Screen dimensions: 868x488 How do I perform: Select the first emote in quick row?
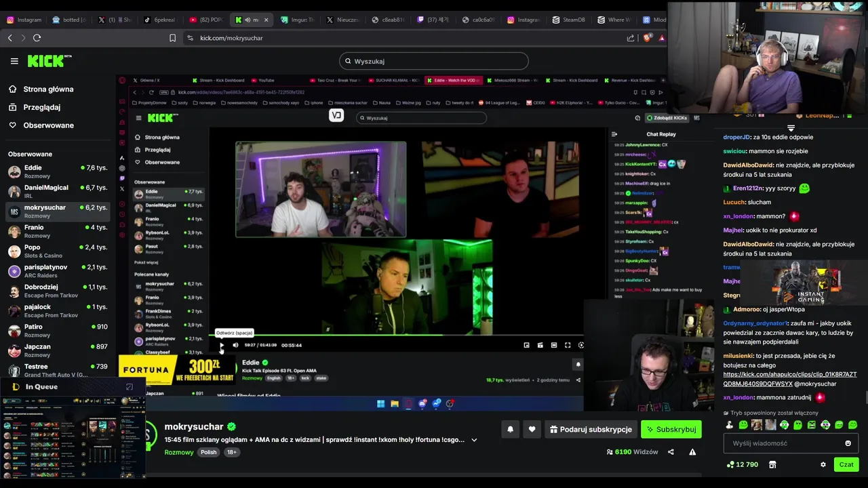point(730,425)
